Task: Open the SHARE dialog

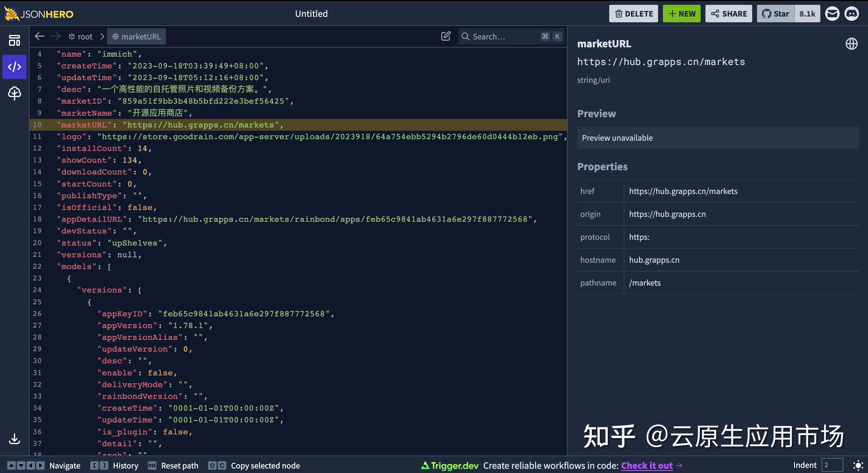Action: 728,14
